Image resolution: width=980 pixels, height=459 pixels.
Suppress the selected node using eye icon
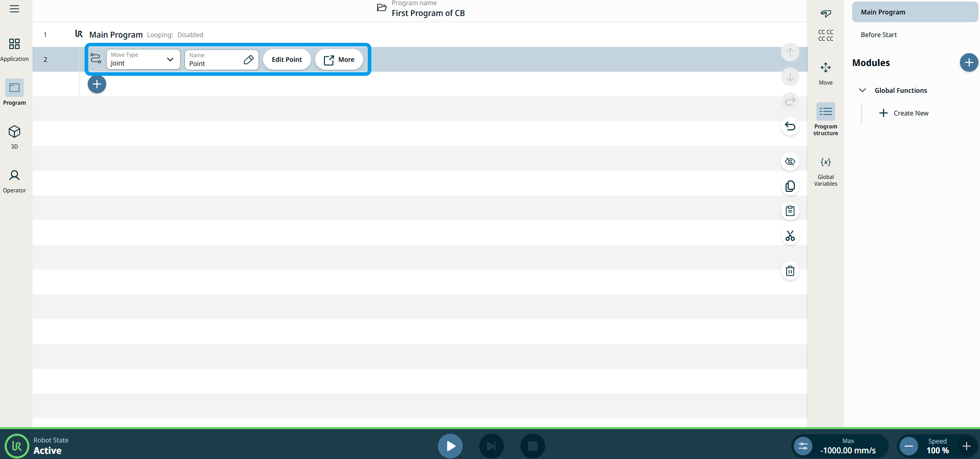point(790,161)
